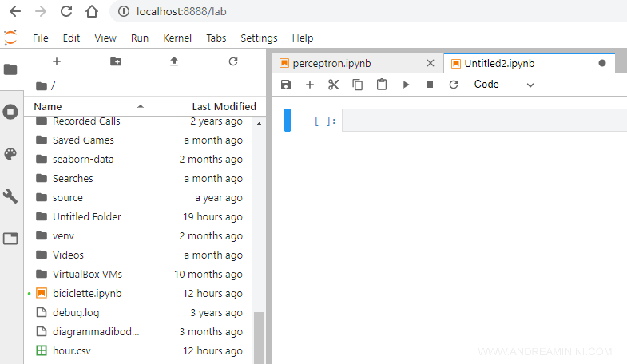Upload files using the upload icon

(x=174, y=61)
